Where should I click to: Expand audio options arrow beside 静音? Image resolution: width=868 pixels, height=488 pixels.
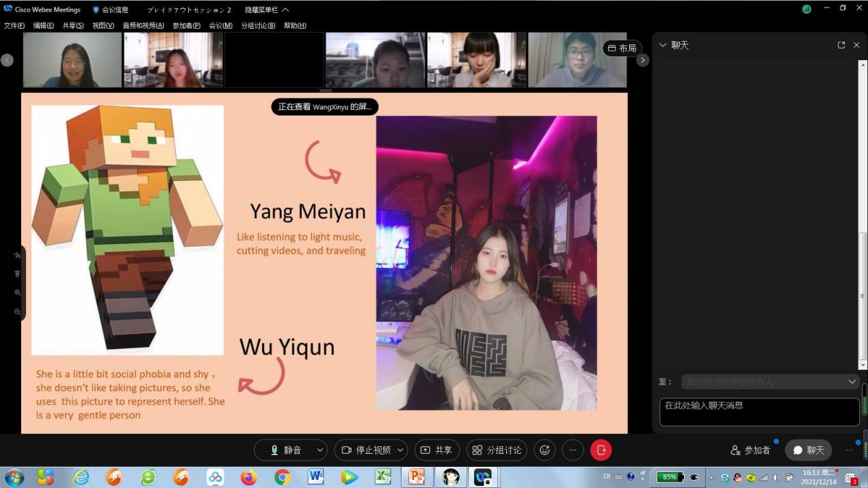click(319, 450)
